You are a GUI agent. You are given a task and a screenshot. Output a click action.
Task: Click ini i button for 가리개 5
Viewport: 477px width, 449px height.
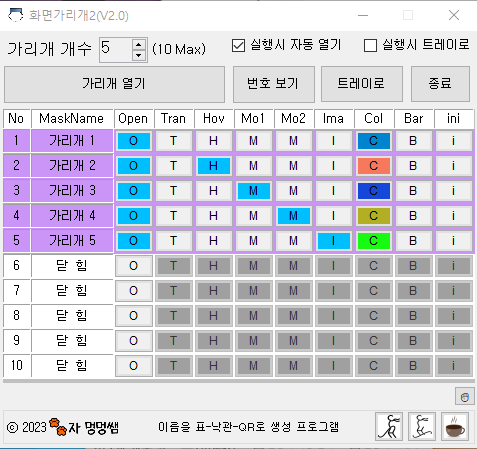click(x=453, y=241)
